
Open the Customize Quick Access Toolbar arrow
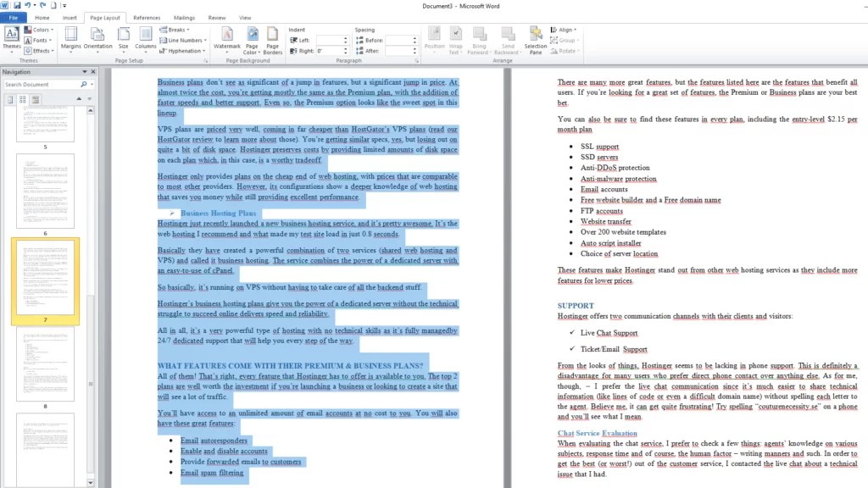tap(64, 6)
